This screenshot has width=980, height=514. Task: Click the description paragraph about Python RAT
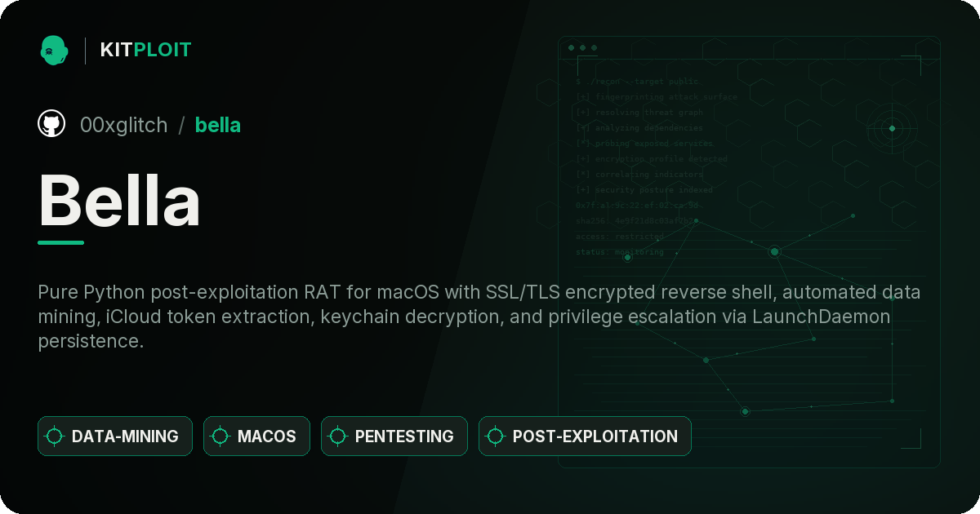479,317
